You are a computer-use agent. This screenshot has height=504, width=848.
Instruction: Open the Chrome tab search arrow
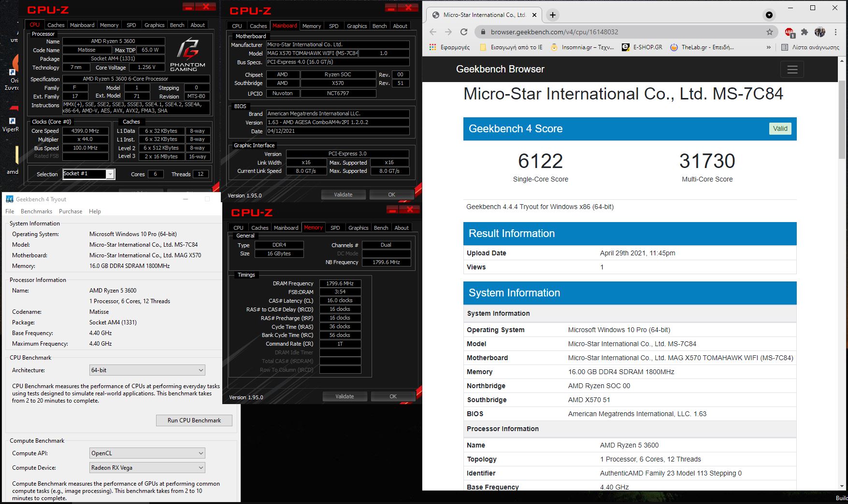click(769, 15)
